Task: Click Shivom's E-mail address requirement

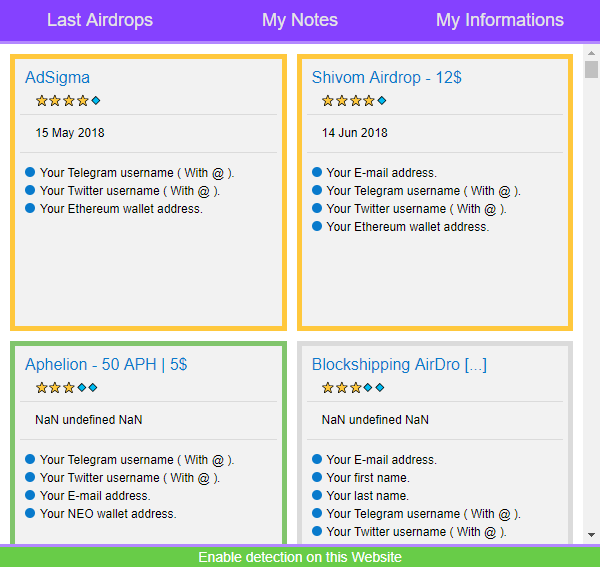Action: point(374,173)
